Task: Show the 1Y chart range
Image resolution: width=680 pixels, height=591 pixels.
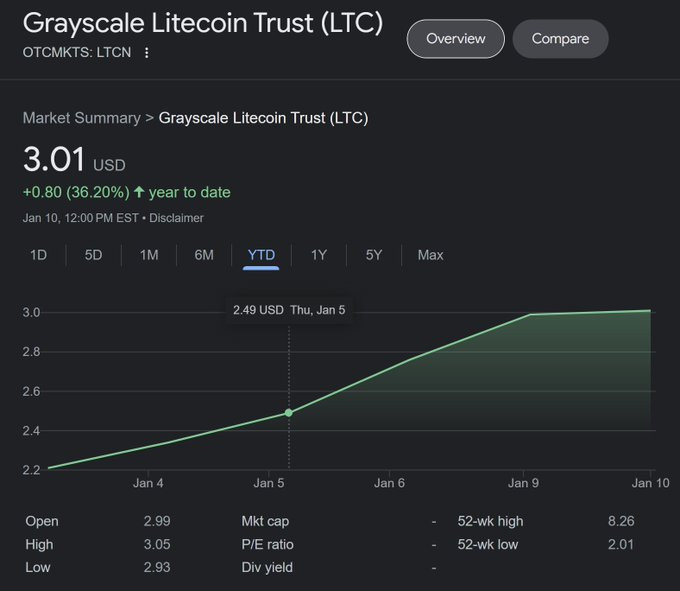Action: click(x=318, y=255)
